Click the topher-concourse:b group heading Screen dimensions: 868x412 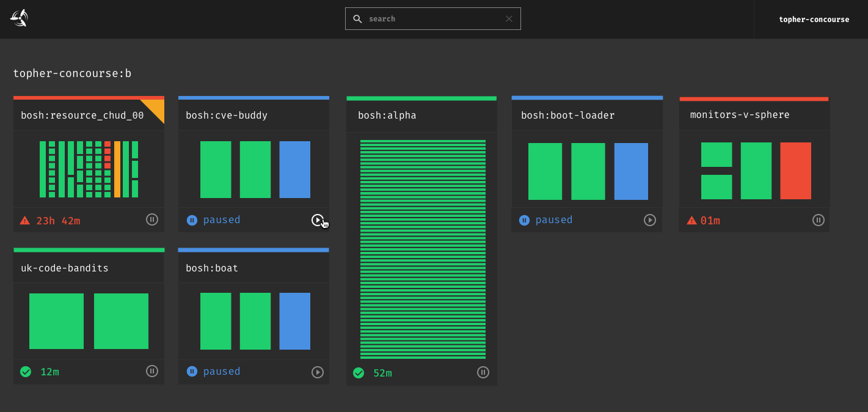[x=72, y=73]
